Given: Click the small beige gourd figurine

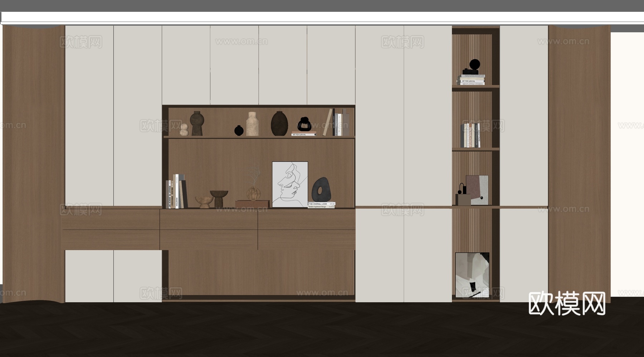Looking at the screenshot, I should 184,130.
